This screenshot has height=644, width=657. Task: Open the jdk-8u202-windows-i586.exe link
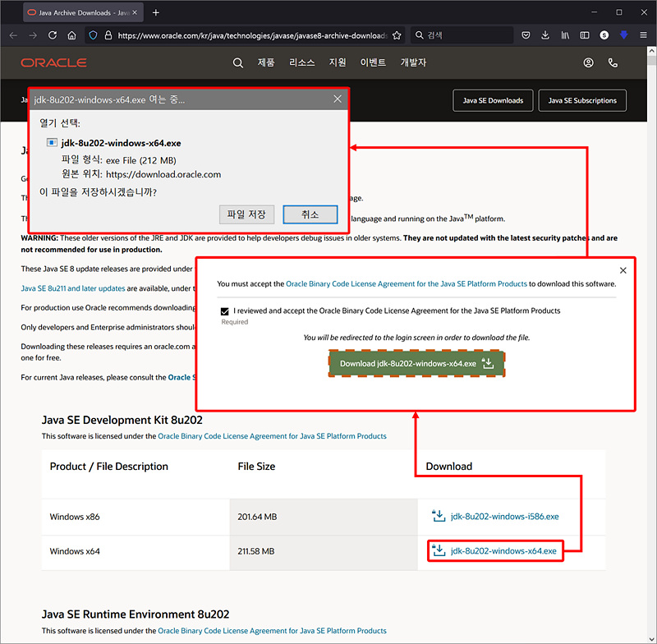click(504, 517)
